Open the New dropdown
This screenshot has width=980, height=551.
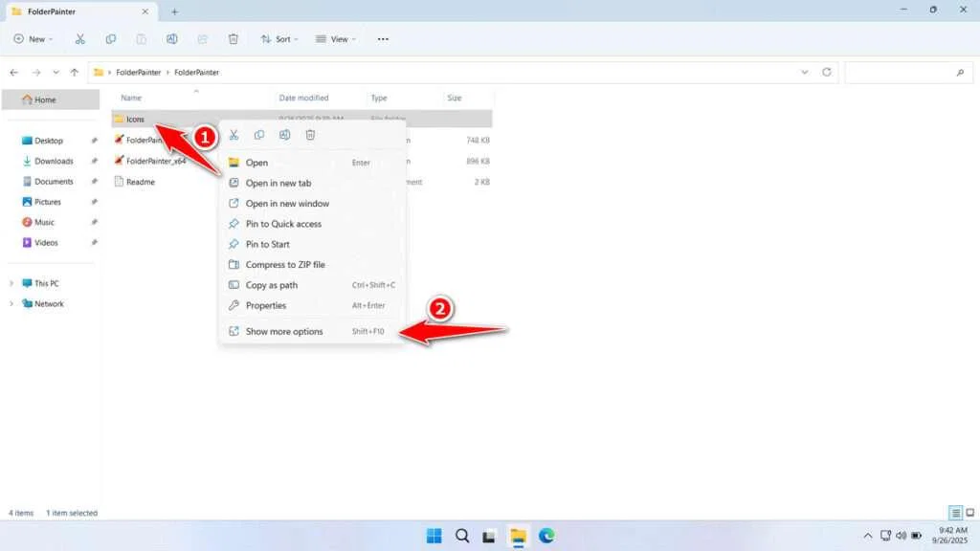click(x=33, y=38)
